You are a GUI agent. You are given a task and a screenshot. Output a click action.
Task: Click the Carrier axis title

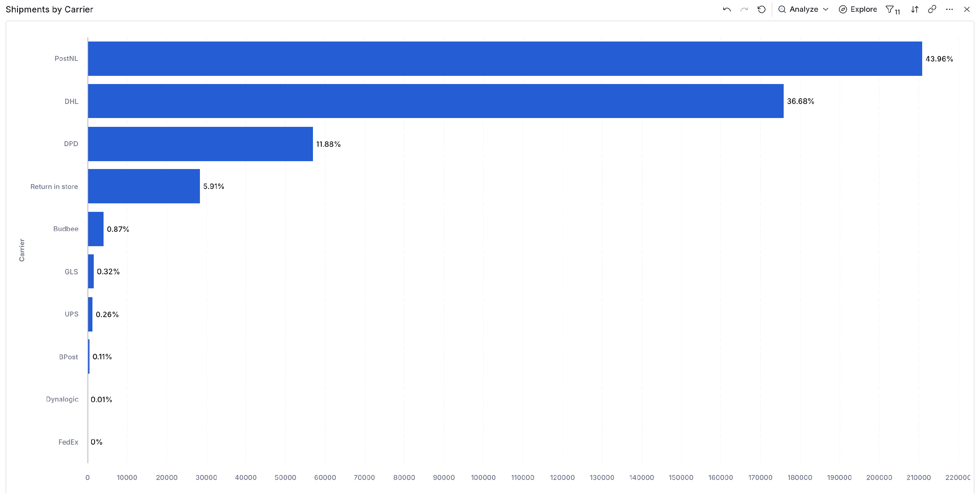coord(22,250)
